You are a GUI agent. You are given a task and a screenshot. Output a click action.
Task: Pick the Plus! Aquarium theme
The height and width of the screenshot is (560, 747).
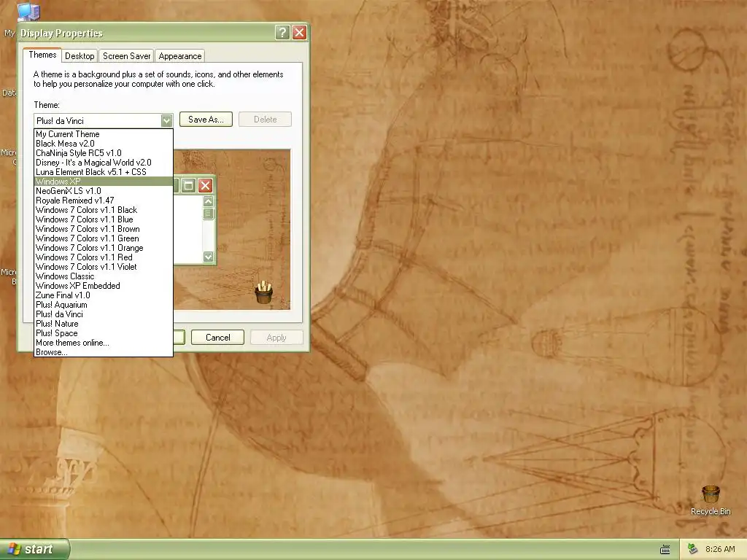click(104, 305)
